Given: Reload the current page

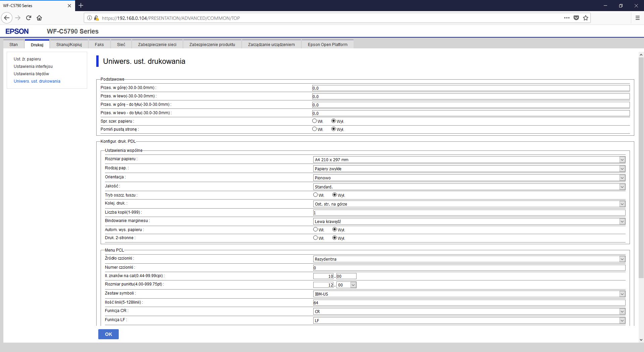Looking at the screenshot, I should tap(29, 18).
